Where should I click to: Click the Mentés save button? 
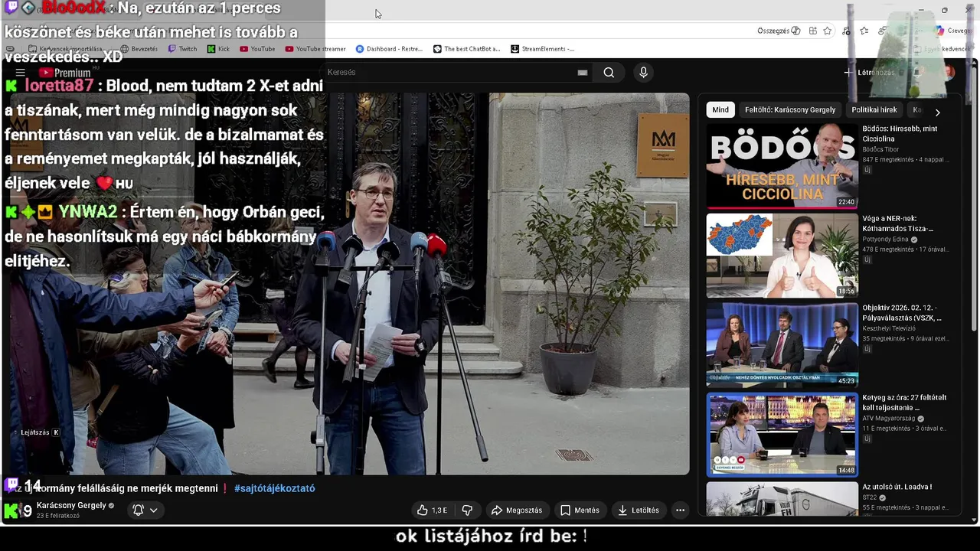coord(580,510)
